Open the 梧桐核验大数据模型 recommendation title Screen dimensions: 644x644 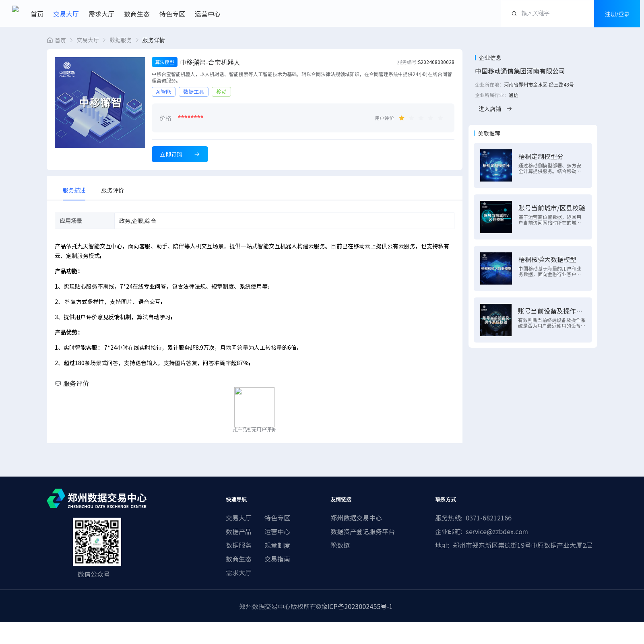[x=547, y=260]
